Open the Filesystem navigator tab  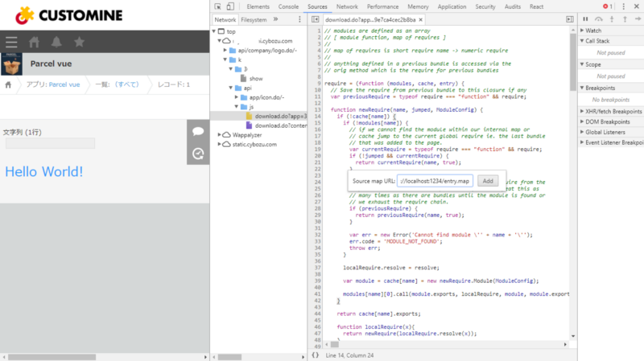pyautogui.click(x=254, y=18)
